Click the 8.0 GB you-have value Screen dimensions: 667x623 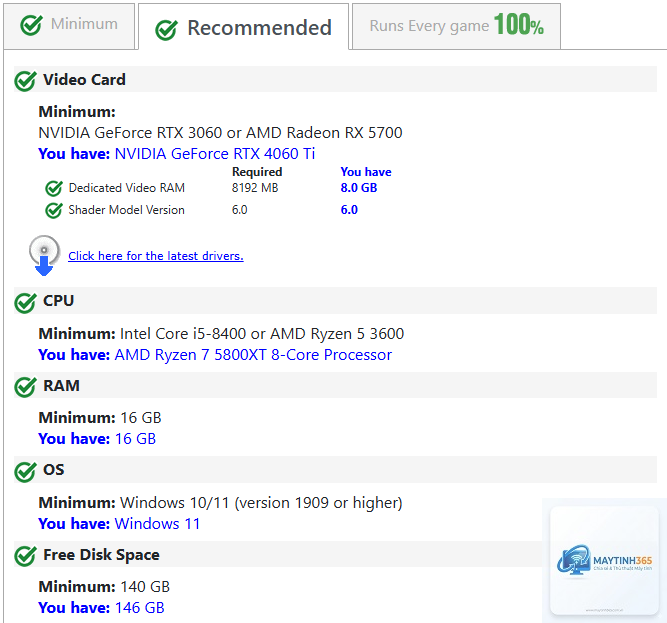(x=359, y=188)
